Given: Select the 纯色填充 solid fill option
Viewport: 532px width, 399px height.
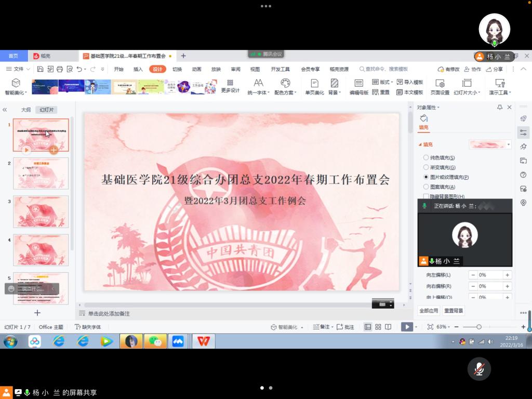Looking at the screenshot, I should pos(427,157).
